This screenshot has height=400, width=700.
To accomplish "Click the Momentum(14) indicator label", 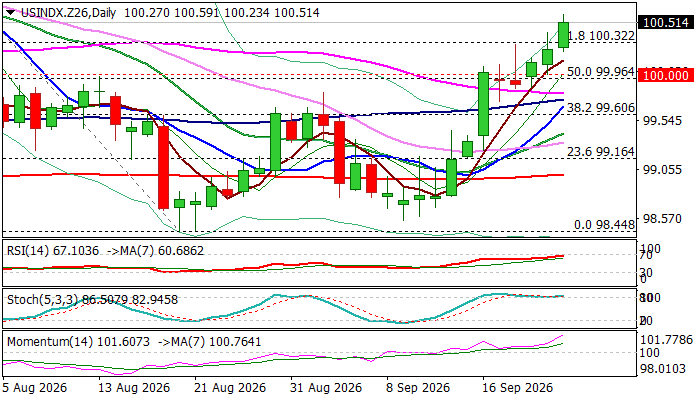I will (x=50, y=342).
